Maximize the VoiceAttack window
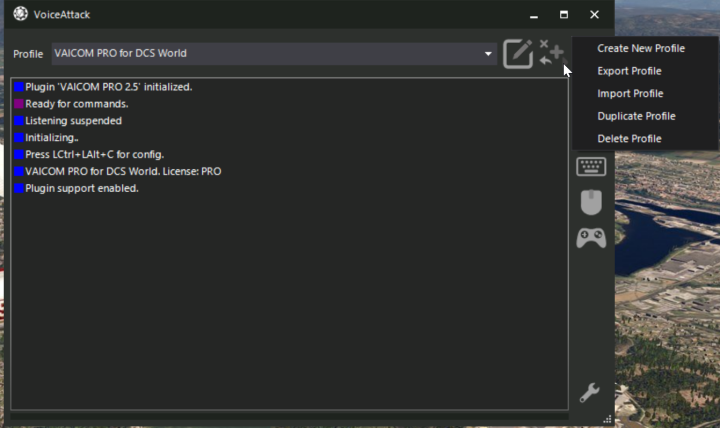Viewport: 720px width, 428px height. pos(564,15)
